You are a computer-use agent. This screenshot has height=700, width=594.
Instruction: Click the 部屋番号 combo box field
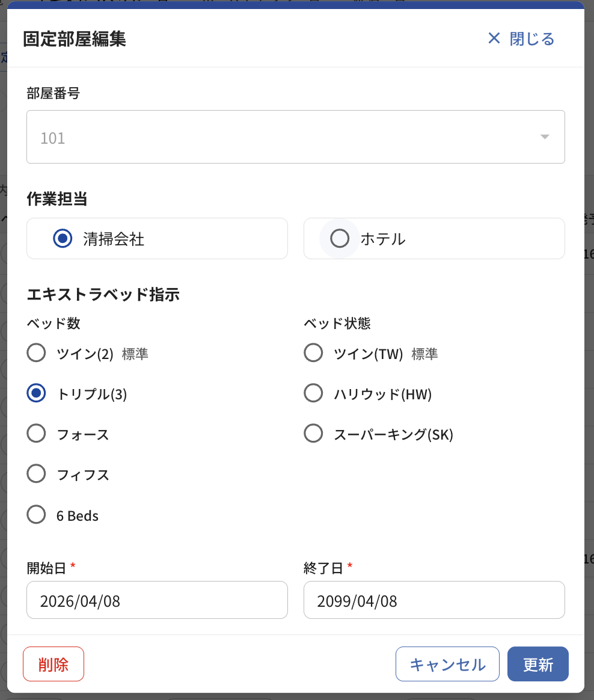click(295, 137)
